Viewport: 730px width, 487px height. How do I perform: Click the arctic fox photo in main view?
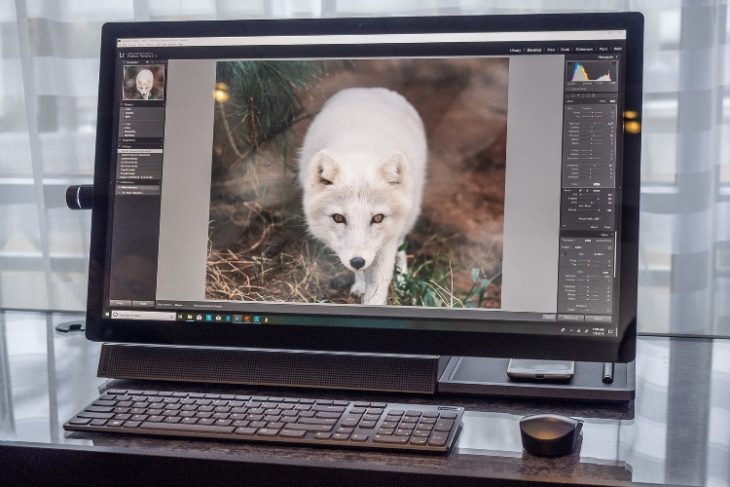[x=356, y=182]
